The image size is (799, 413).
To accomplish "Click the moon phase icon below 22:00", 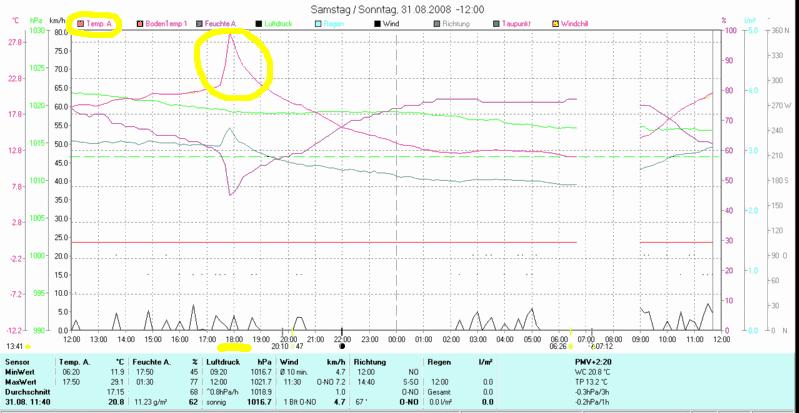I will tap(342, 346).
